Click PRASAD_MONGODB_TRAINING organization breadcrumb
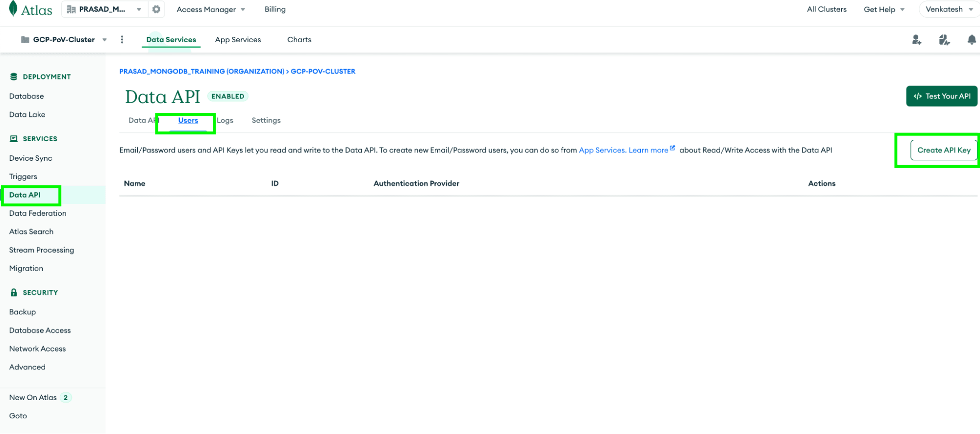Image resolution: width=980 pixels, height=434 pixels. [x=201, y=71]
